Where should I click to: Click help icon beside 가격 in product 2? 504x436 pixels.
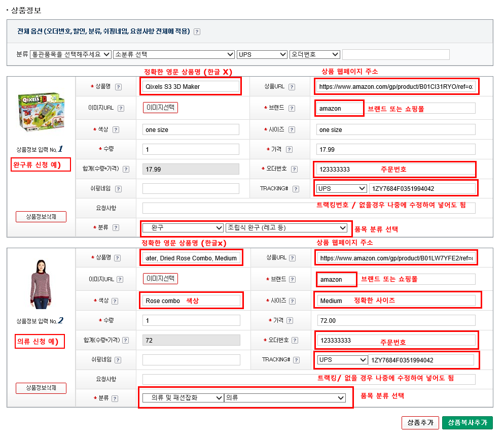(x=290, y=321)
